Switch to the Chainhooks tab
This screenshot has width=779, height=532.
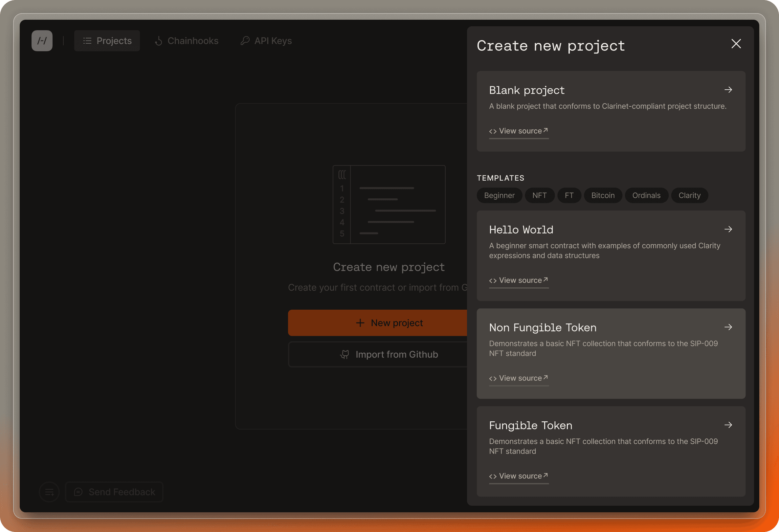[x=186, y=40]
